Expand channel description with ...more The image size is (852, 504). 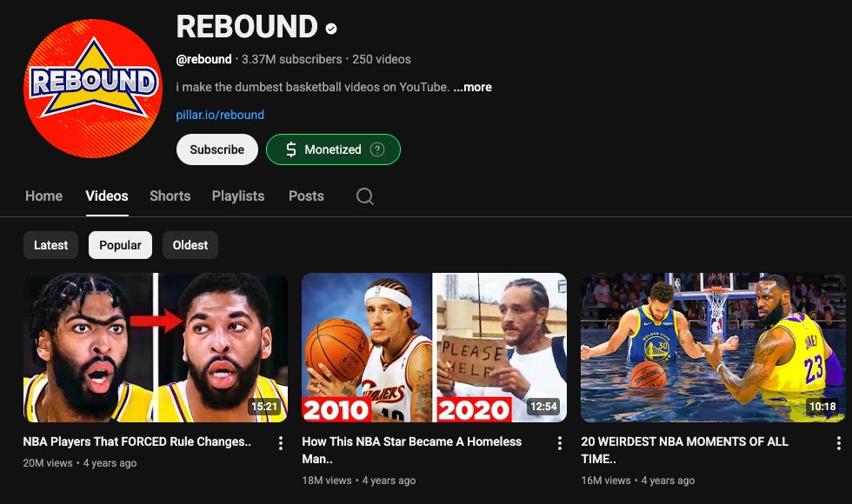tap(472, 87)
